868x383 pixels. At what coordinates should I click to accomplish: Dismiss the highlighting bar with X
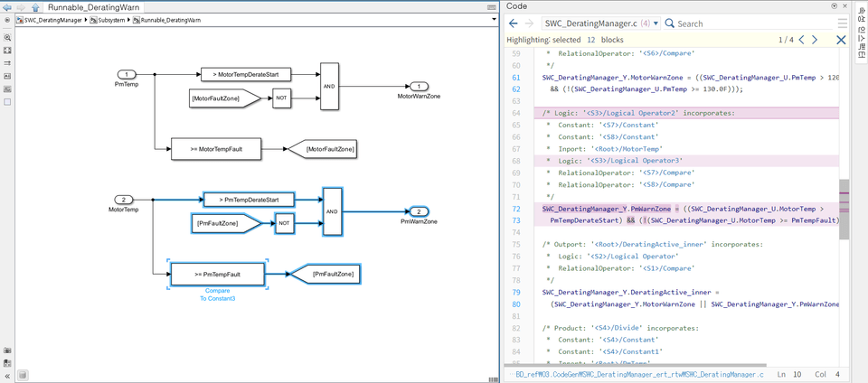tap(841, 40)
